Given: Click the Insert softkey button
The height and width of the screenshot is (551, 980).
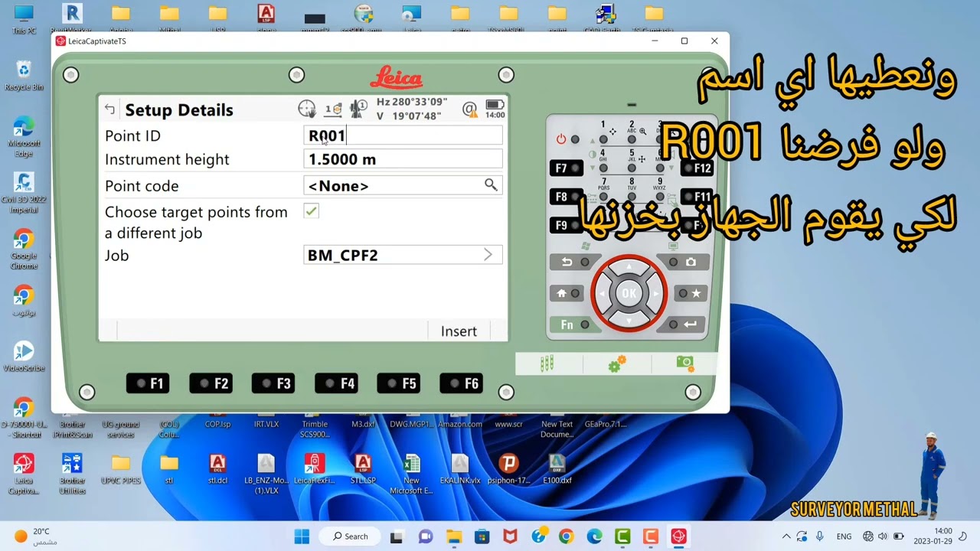Looking at the screenshot, I should 459,331.
